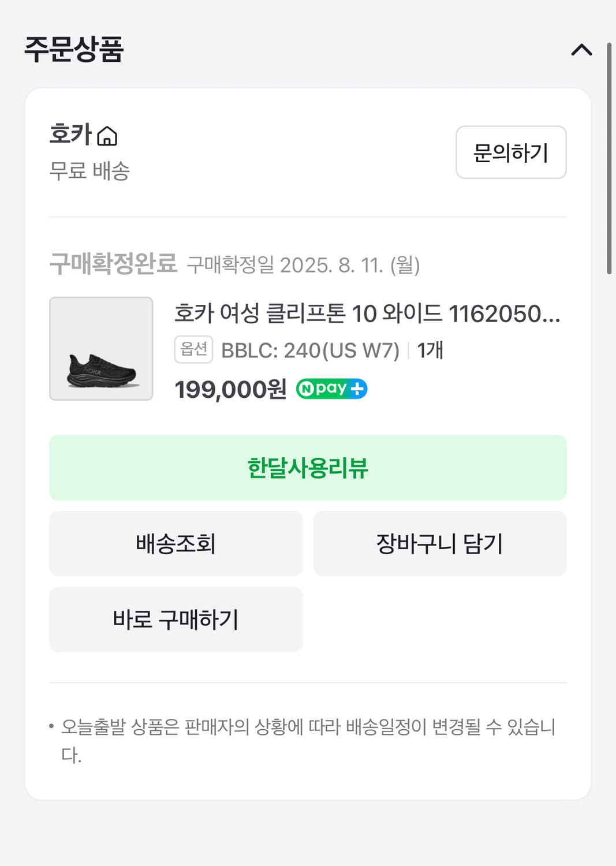Add item with 장바구니 담기
This screenshot has width=616, height=866.
point(439,543)
